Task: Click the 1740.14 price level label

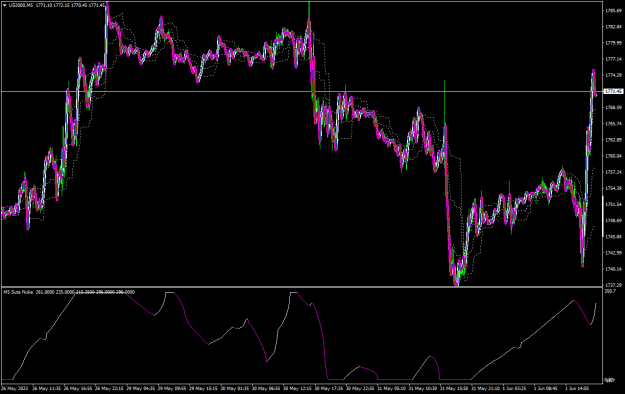Action: [x=613, y=269]
